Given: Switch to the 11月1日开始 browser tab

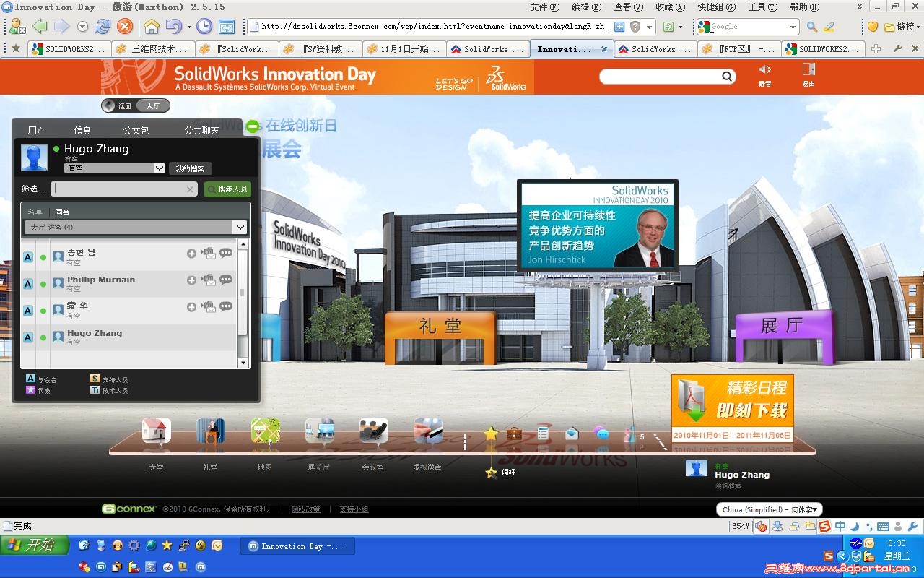Looking at the screenshot, I should 404,49.
